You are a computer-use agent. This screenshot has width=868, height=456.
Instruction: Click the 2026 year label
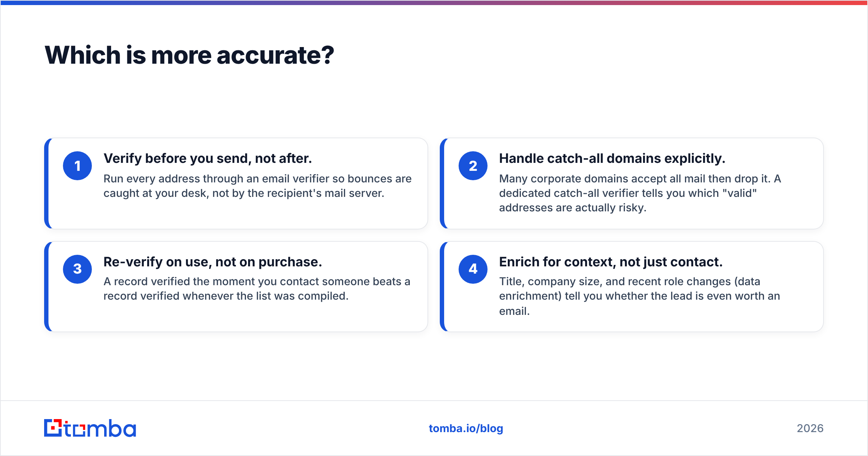tap(810, 428)
